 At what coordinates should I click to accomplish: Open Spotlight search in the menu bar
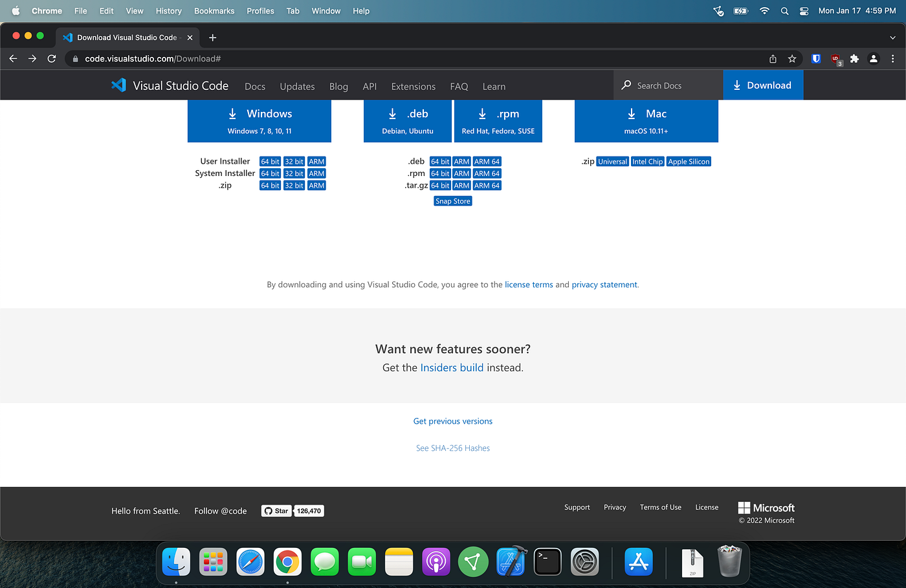click(784, 10)
